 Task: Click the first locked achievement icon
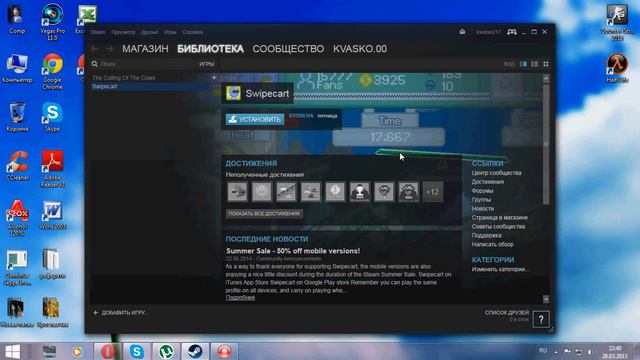tap(237, 191)
